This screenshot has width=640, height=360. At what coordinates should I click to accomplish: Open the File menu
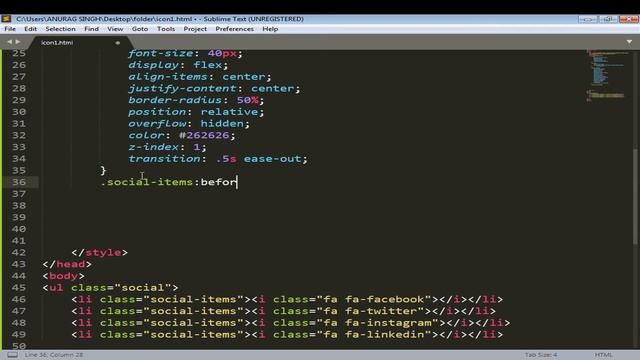pyautogui.click(x=10, y=29)
